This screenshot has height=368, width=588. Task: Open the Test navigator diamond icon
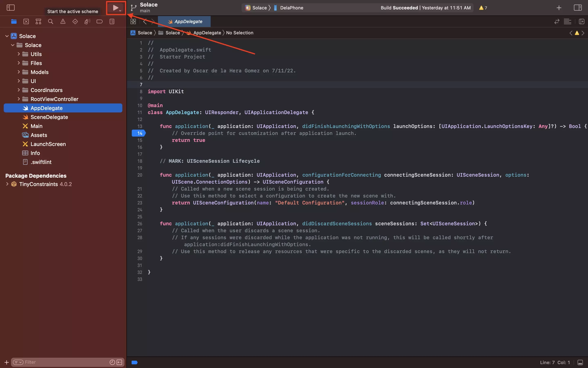[75, 21]
